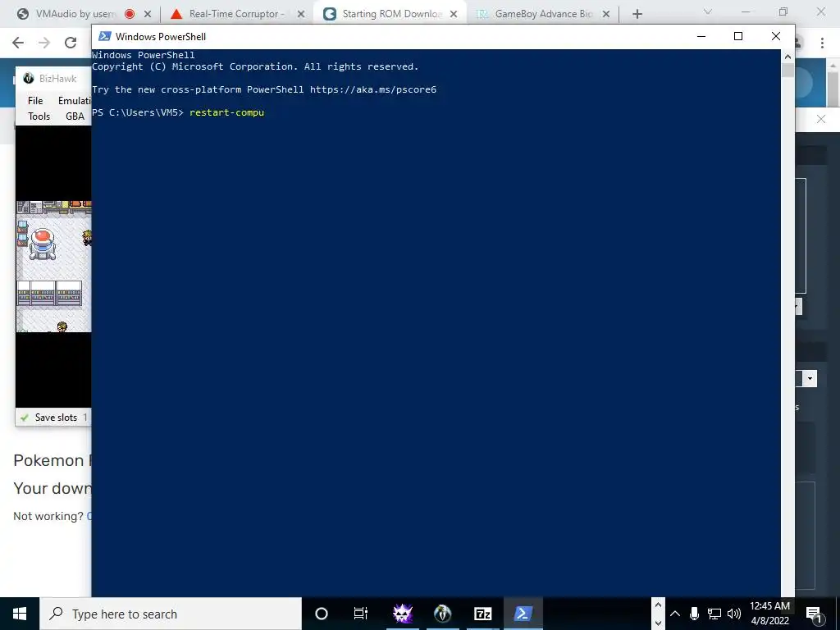Minimize the Windows PowerShell window
840x630 pixels.
(701, 36)
